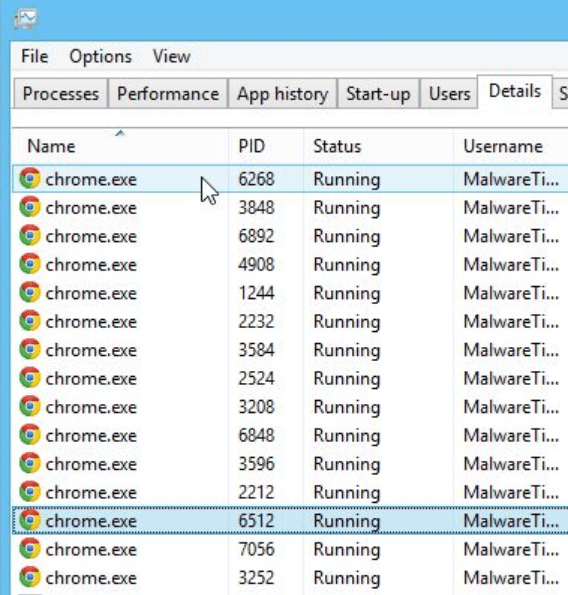Open the Options menu
The image size is (568, 595).
coord(101,57)
